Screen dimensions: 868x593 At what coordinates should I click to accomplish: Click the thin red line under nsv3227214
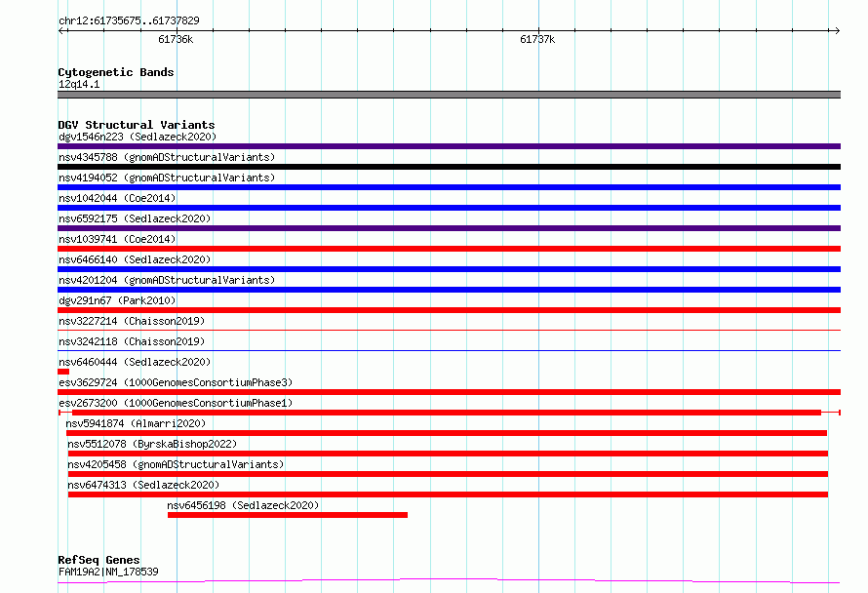tap(449, 330)
